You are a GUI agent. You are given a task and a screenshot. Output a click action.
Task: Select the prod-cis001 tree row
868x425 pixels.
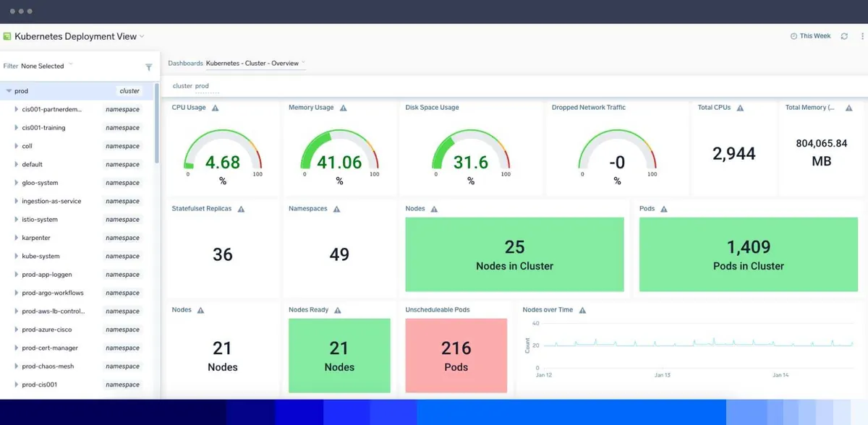click(x=78, y=385)
